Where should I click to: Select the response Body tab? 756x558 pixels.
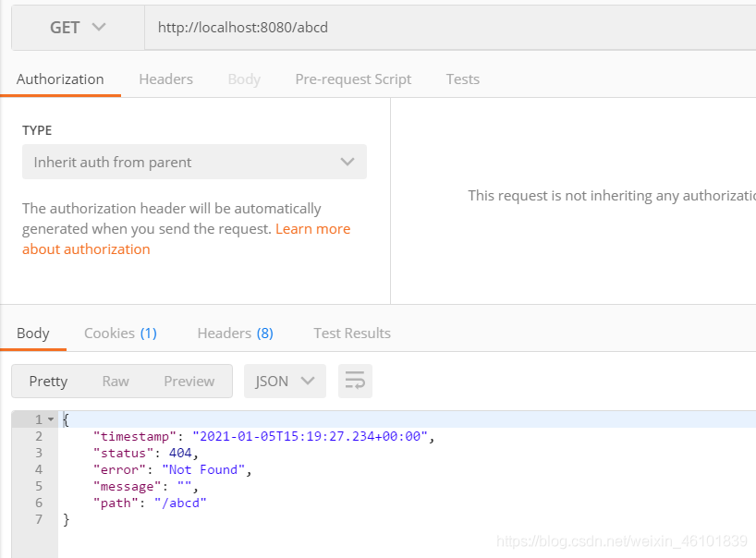point(33,333)
